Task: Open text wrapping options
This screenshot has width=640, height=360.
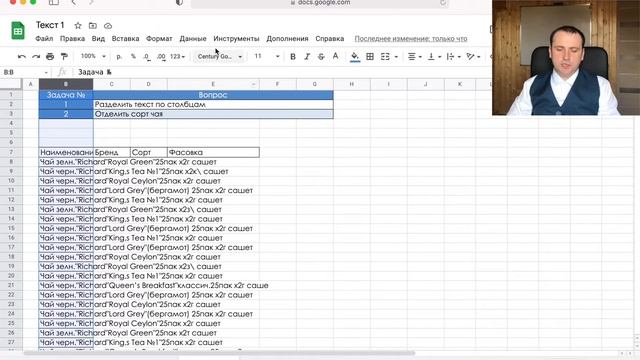Action: pos(453,57)
